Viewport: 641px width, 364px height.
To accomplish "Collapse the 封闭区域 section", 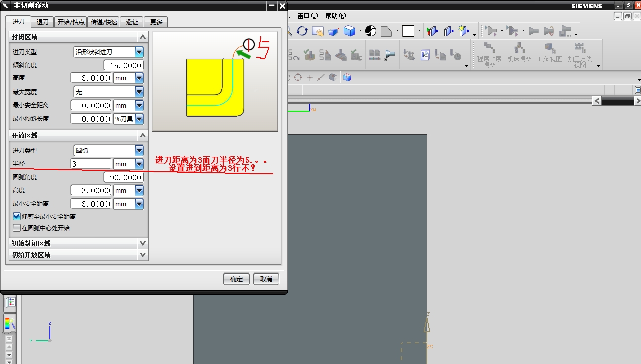I will tap(143, 37).
